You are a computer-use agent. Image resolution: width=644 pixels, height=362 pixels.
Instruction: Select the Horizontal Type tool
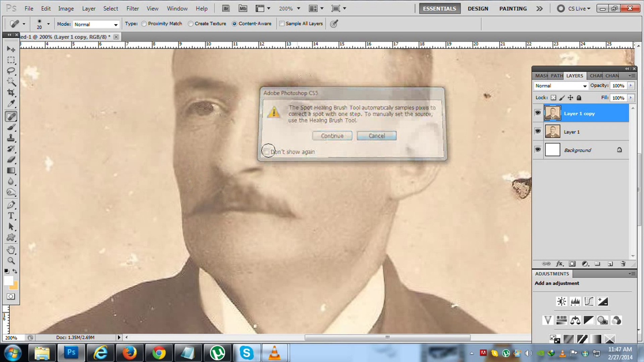point(11,216)
